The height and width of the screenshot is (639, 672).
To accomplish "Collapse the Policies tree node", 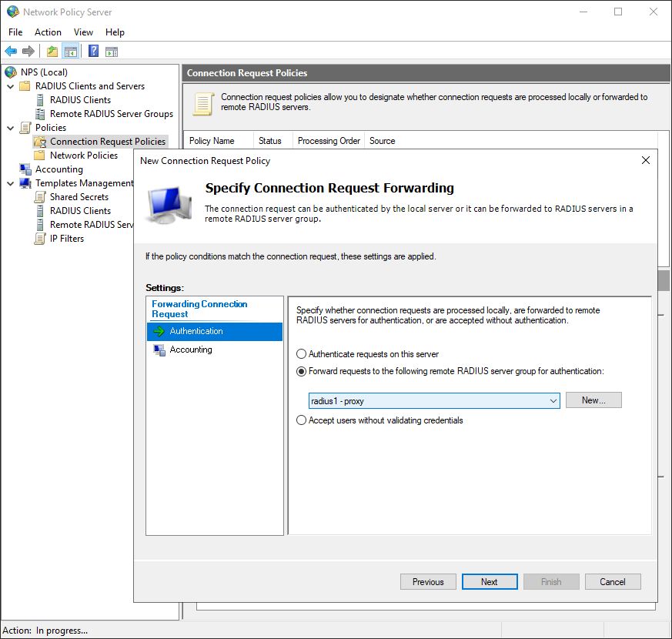I will pos(11,128).
